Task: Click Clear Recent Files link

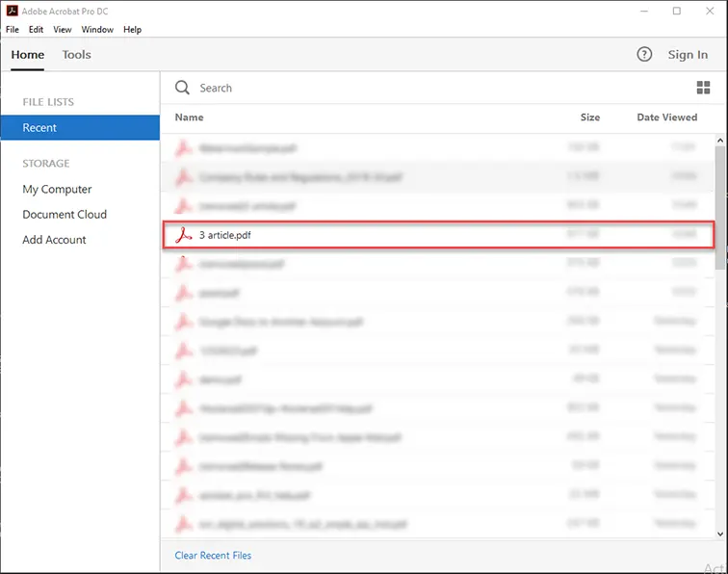Action: coord(213,556)
